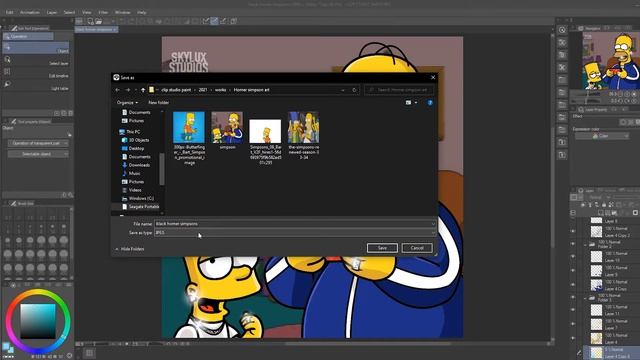Screen dimensions: 640x360
Task: Open the help icon in Save as dialog
Action: [x=430, y=102]
